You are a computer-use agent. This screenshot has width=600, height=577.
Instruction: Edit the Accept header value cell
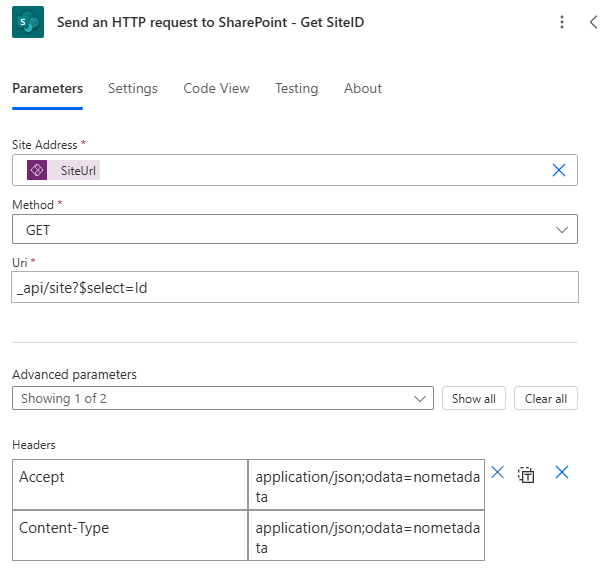pos(367,485)
